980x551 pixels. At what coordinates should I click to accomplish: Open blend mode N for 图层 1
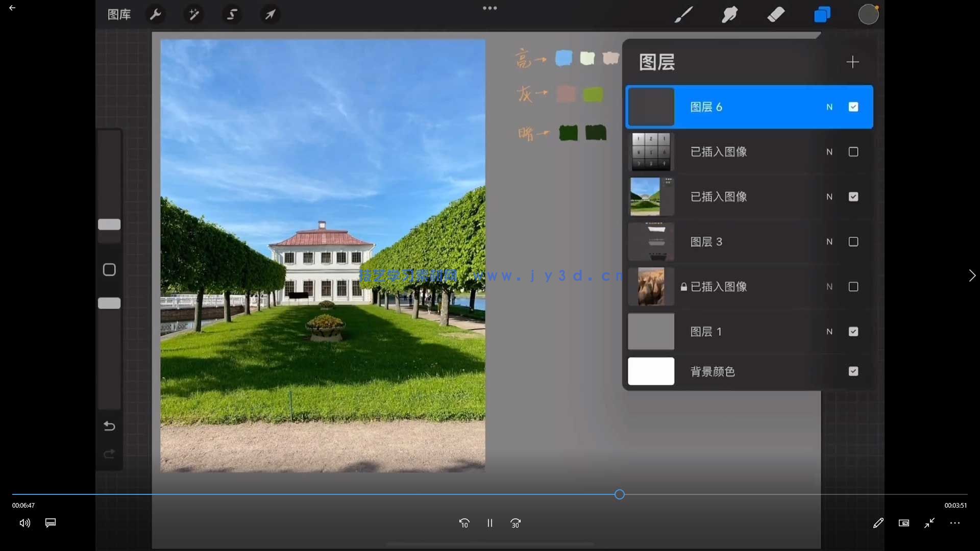coord(829,332)
